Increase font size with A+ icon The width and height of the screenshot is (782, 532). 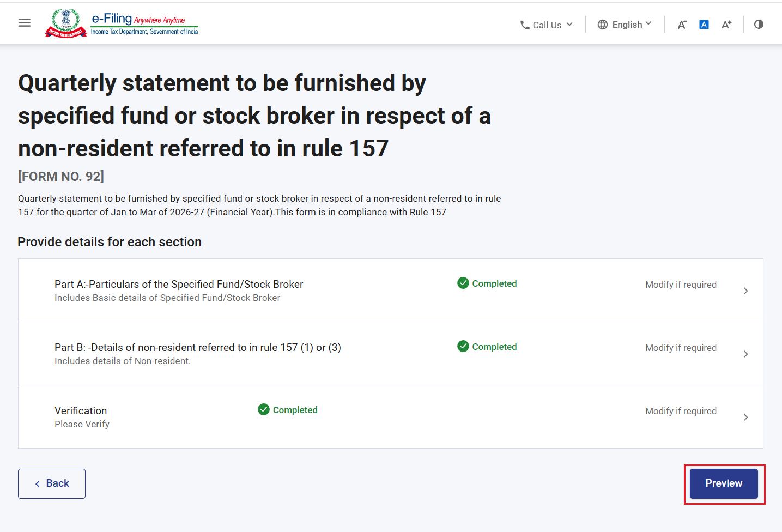pyautogui.click(x=726, y=25)
